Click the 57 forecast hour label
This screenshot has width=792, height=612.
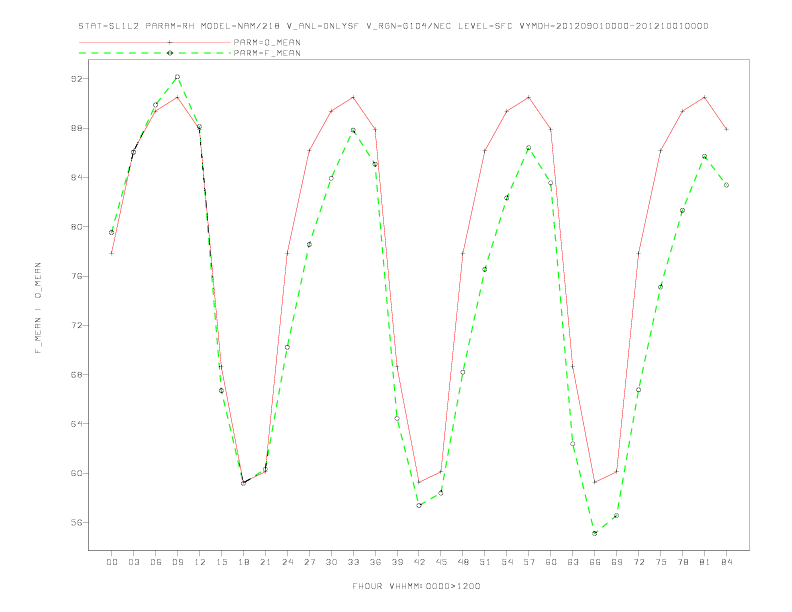pos(529,562)
